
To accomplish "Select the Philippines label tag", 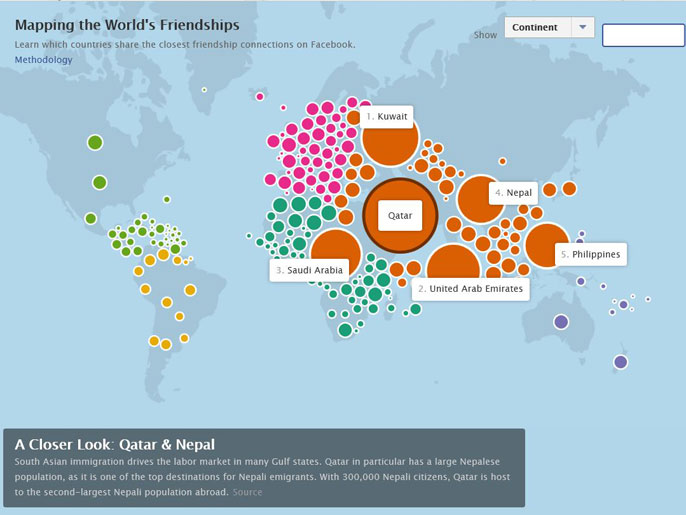I will point(590,254).
